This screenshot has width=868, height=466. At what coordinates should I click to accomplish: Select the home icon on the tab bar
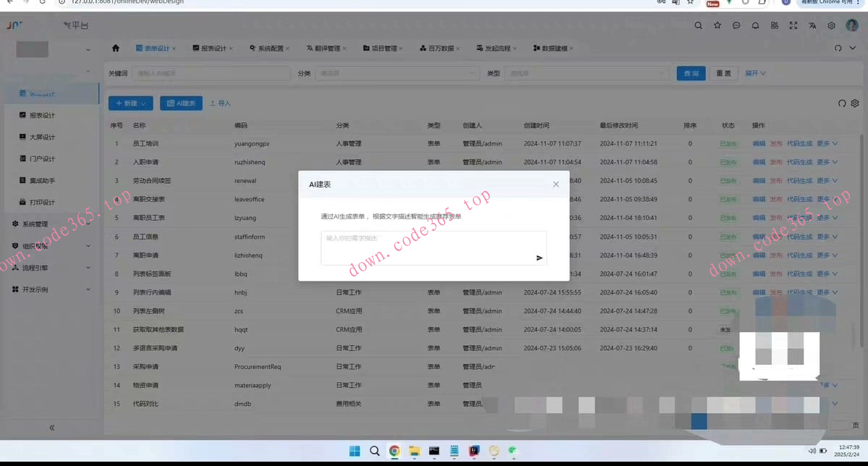[116, 48]
